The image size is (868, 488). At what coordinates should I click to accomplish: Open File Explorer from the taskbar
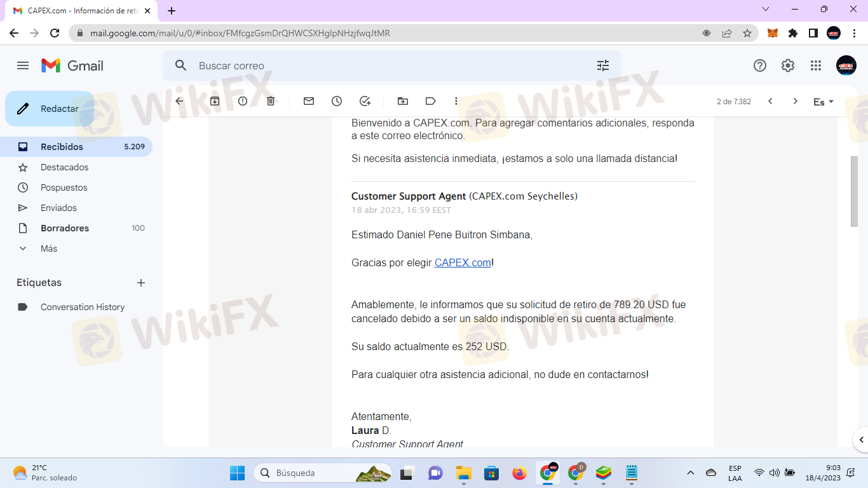point(463,473)
